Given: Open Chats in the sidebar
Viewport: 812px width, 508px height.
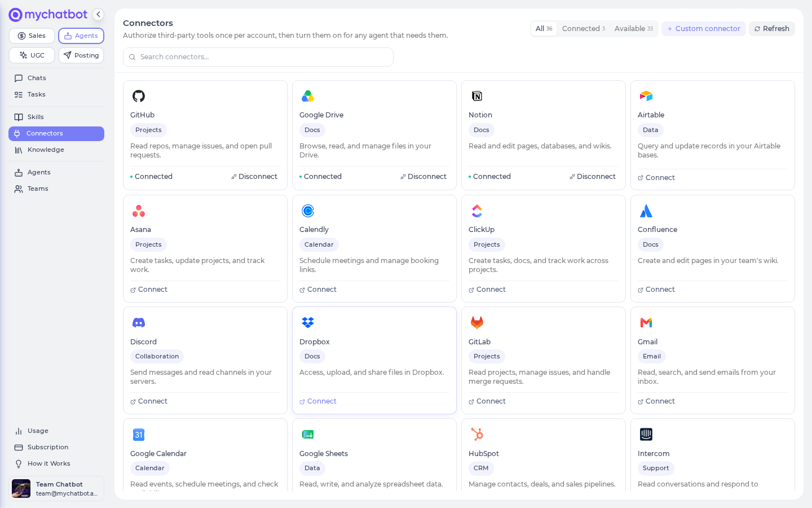Looking at the screenshot, I should [x=56, y=78].
